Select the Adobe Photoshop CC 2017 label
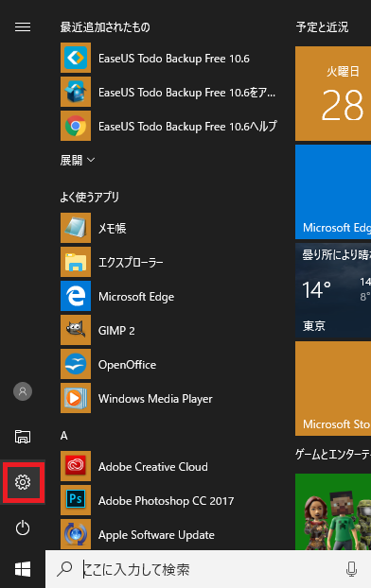This screenshot has height=588, width=371. tap(166, 501)
